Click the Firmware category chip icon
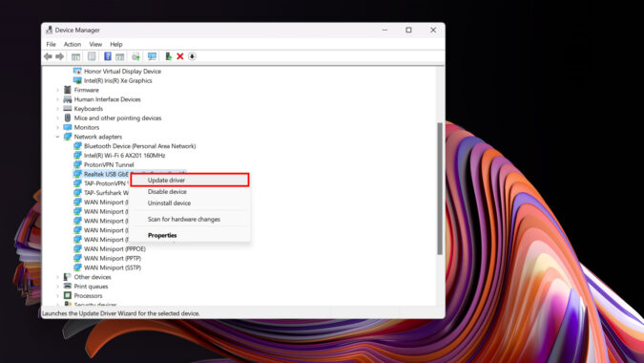Viewport: 644px width, 363px height. [x=68, y=90]
